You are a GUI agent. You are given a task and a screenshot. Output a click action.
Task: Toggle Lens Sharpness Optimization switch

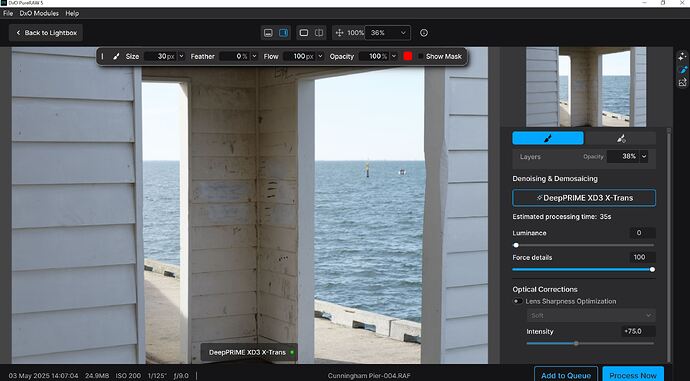coord(518,301)
